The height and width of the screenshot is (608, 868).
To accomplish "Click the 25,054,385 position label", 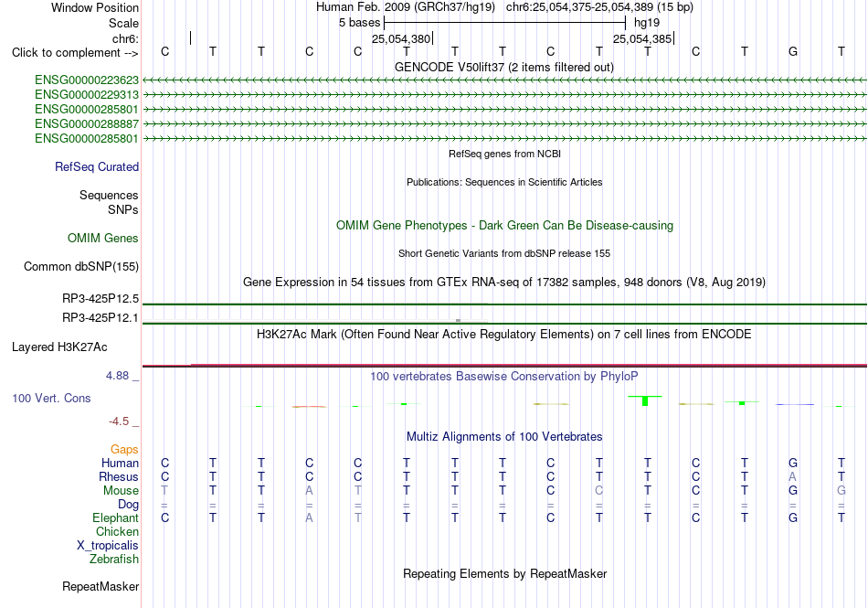I will [x=642, y=38].
